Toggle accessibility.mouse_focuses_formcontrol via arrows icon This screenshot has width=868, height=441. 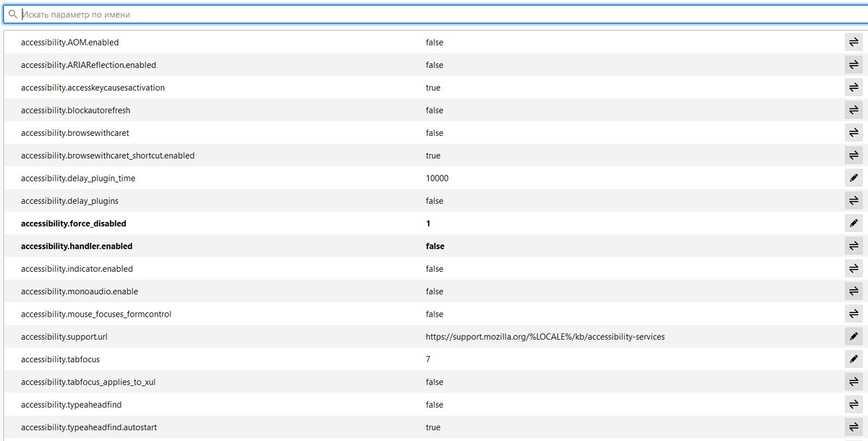pos(854,314)
